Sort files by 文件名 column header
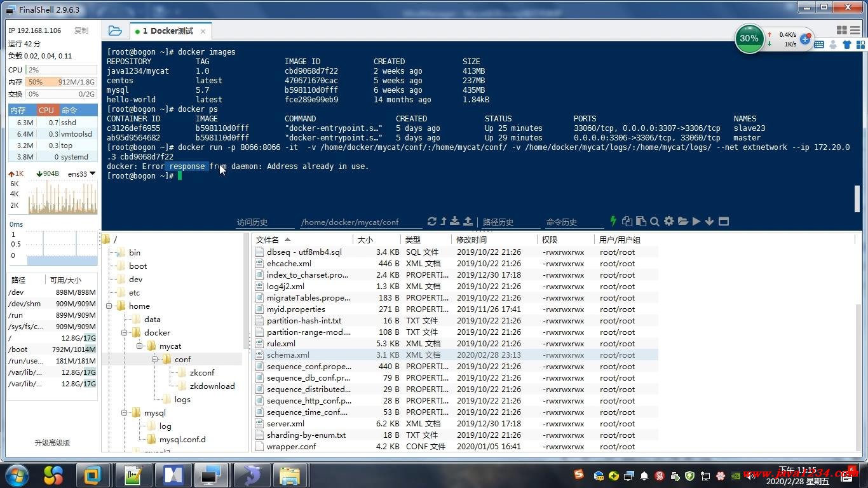The image size is (868, 488). pyautogui.click(x=303, y=240)
